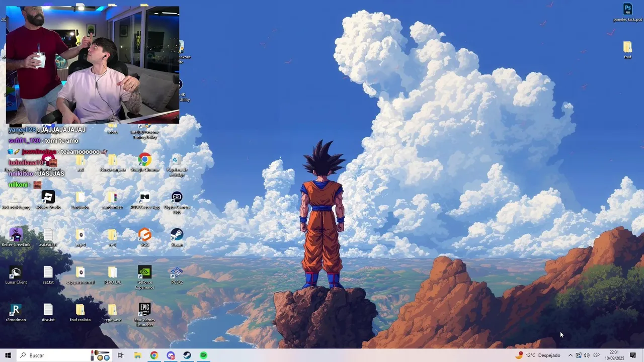Viewport: 644px width, 362px height.
Task: Open Task View from the taskbar
Action: pos(121,355)
